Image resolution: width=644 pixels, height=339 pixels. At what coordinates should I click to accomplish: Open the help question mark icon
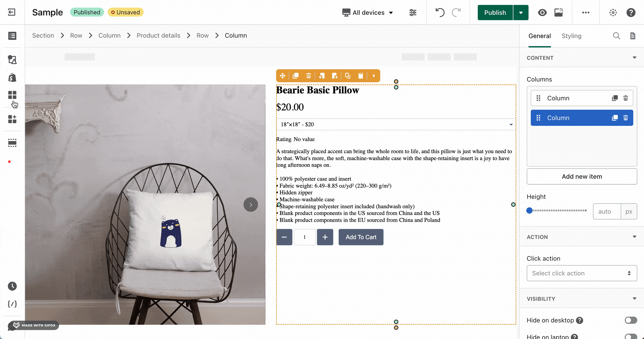coord(631,13)
